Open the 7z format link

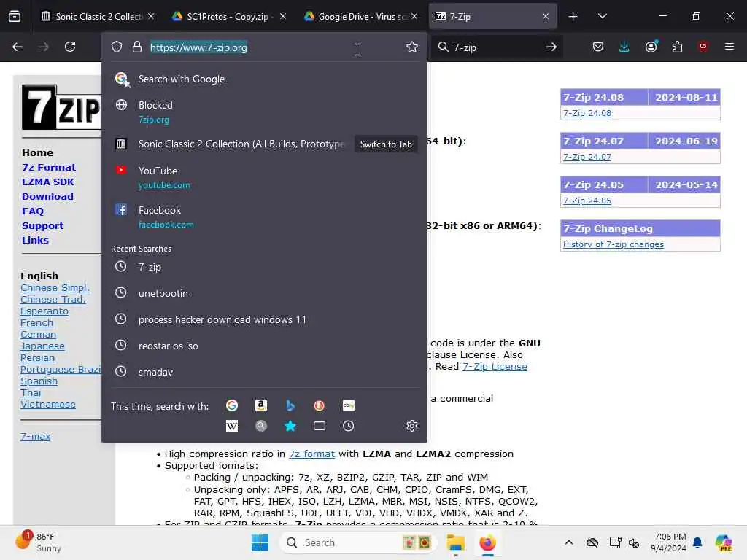311,454
